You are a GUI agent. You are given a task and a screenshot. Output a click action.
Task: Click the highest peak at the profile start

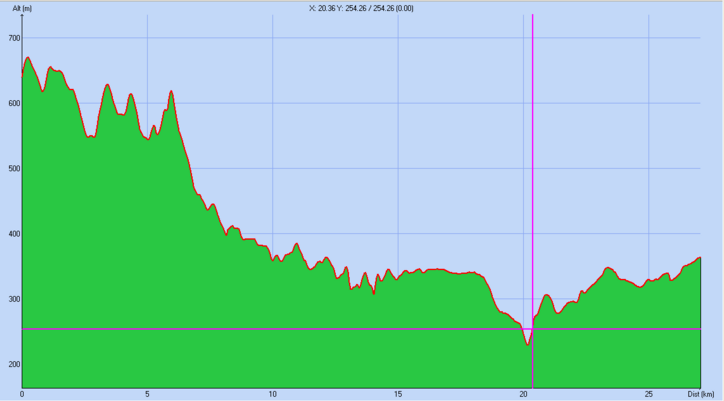pyautogui.click(x=27, y=58)
